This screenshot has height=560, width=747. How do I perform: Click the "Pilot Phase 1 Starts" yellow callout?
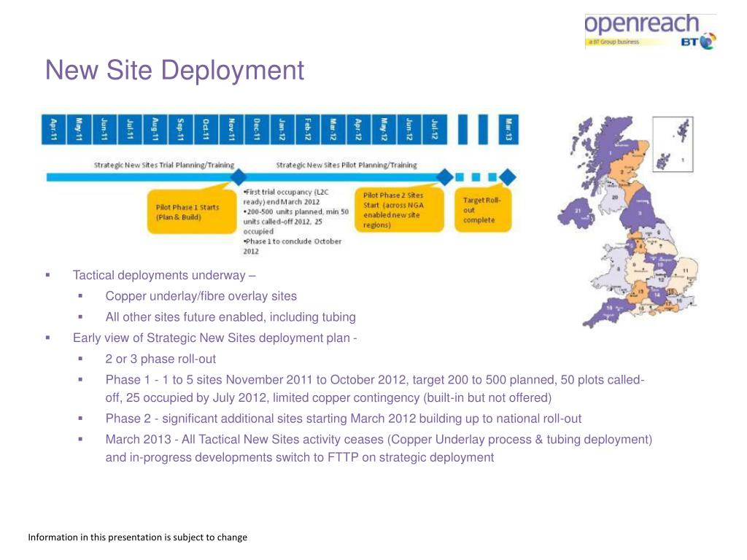[x=192, y=212]
